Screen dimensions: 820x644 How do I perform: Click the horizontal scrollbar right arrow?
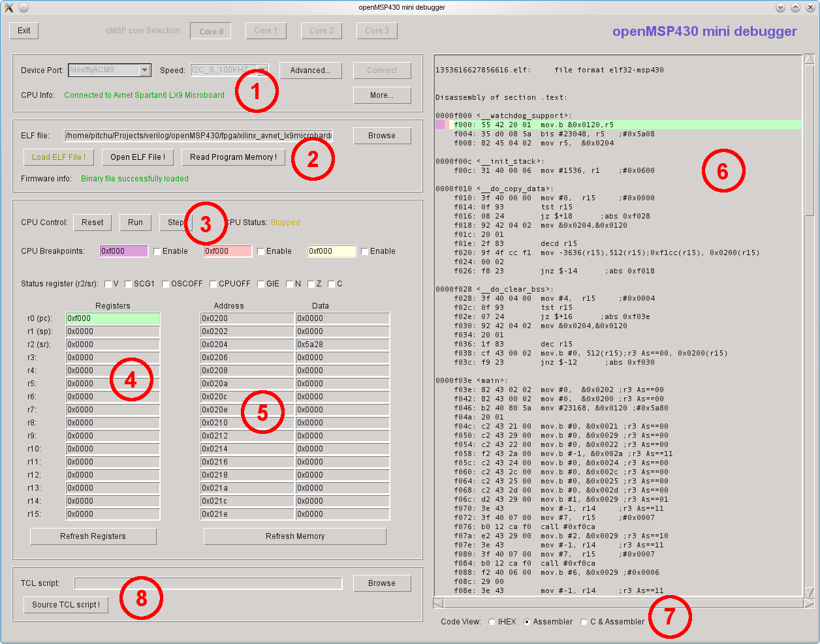810,604
